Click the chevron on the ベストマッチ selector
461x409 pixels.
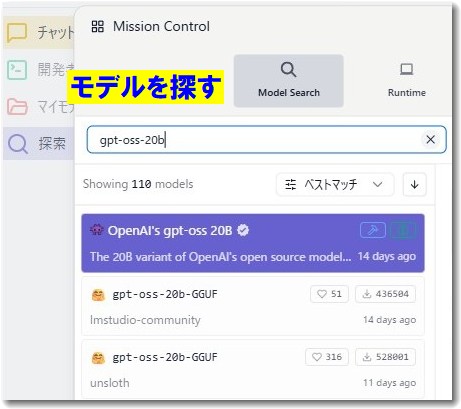pos(377,184)
